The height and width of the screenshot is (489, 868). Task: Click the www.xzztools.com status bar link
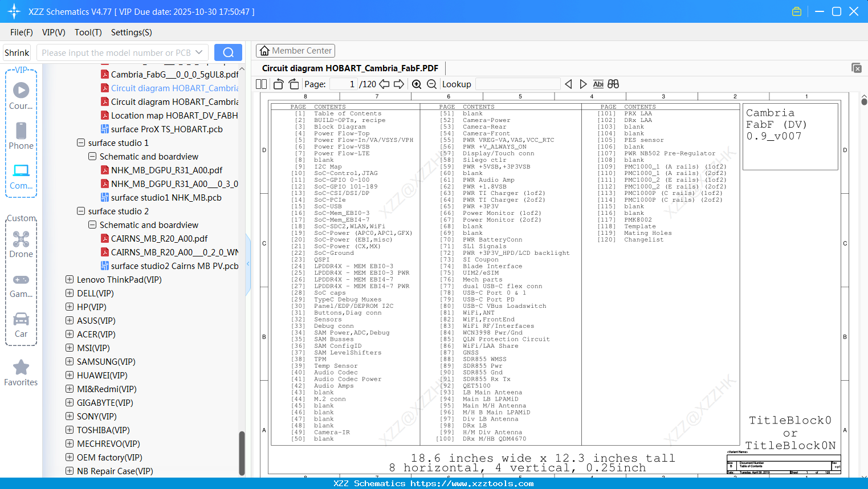coord(472,483)
